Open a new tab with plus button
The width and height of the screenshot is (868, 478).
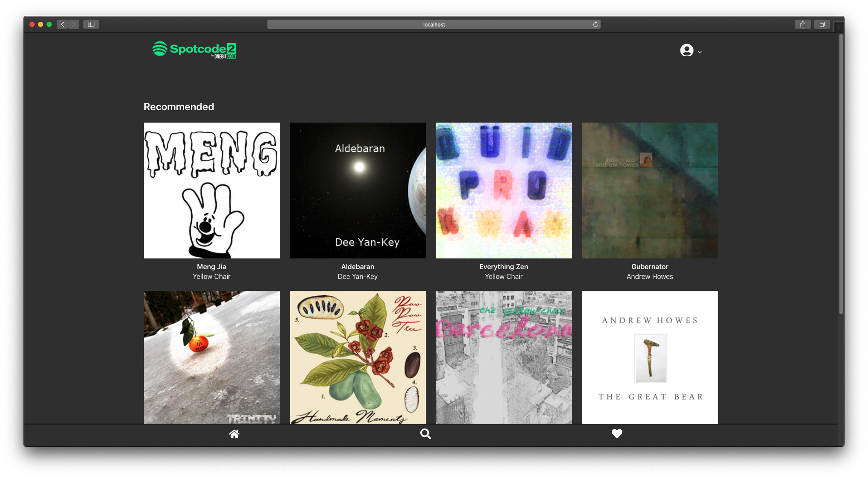pyautogui.click(x=839, y=27)
